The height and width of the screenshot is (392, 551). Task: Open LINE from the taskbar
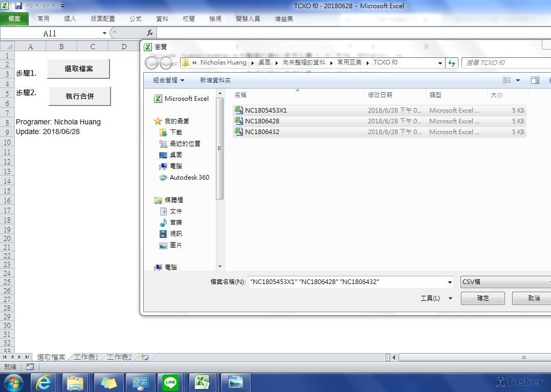[x=170, y=382]
